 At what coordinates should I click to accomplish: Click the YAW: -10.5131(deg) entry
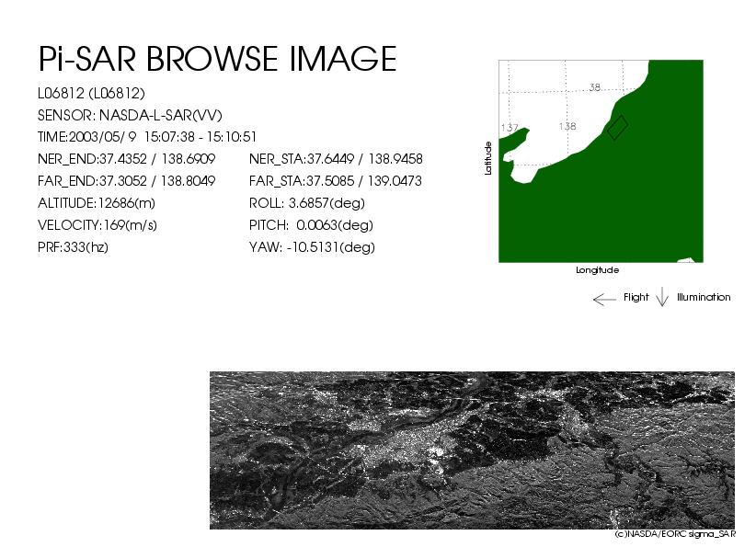click(x=312, y=247)
